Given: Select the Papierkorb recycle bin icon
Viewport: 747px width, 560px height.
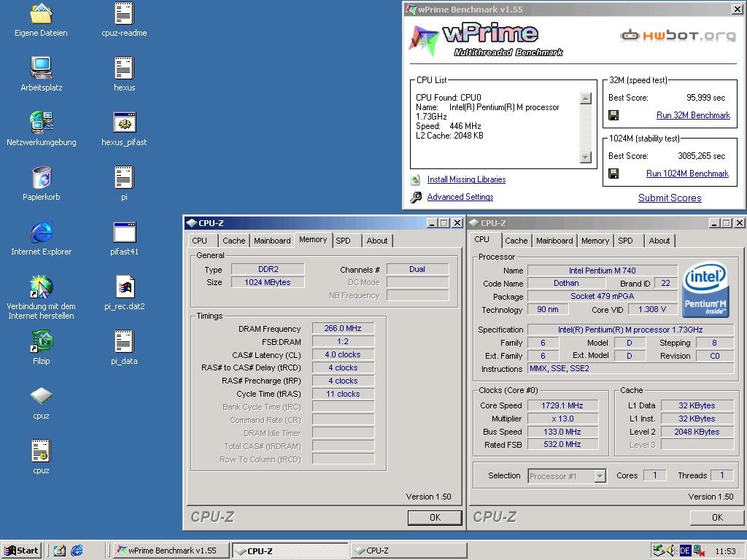Looking at the screenshot, I should [41, 177].
